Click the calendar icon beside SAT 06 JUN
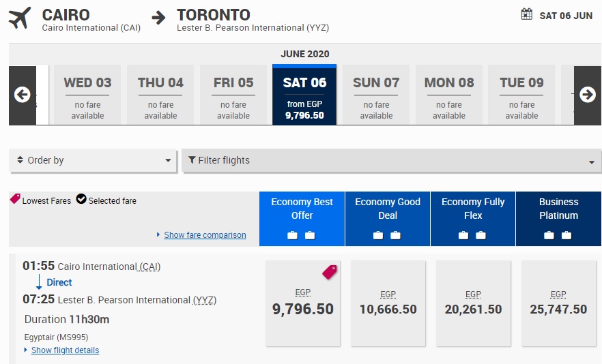602x364 pixels. click(526, 14)
